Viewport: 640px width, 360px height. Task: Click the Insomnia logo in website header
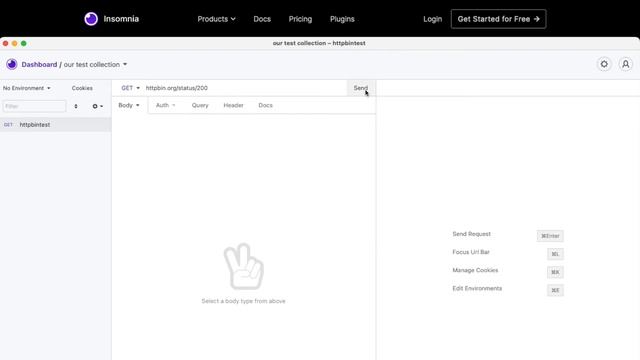click(x=111, y=19)
